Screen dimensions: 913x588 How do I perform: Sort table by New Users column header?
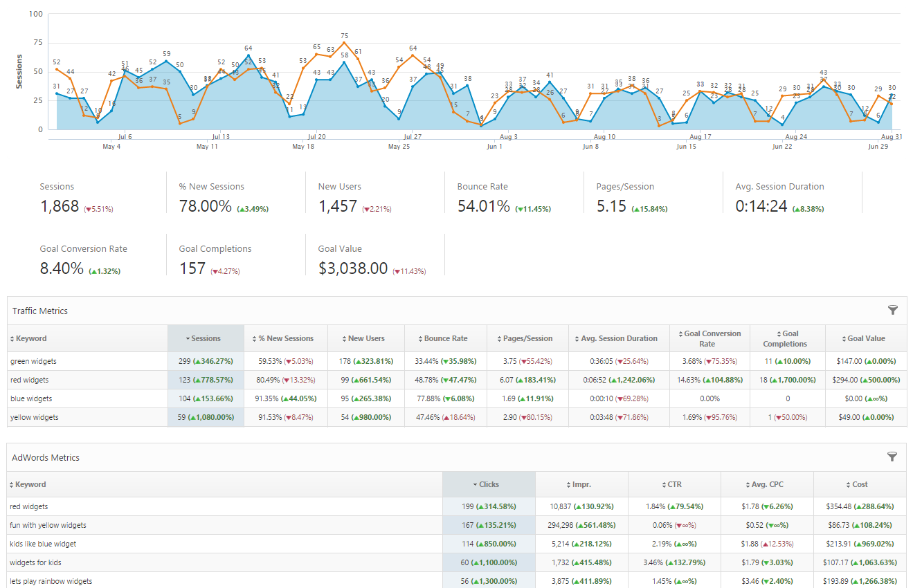366,338
